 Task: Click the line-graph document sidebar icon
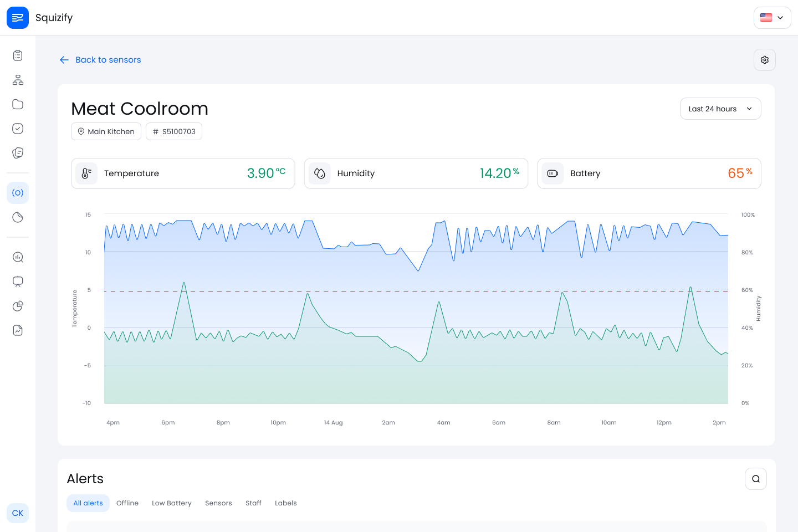(x=18, y=330)
